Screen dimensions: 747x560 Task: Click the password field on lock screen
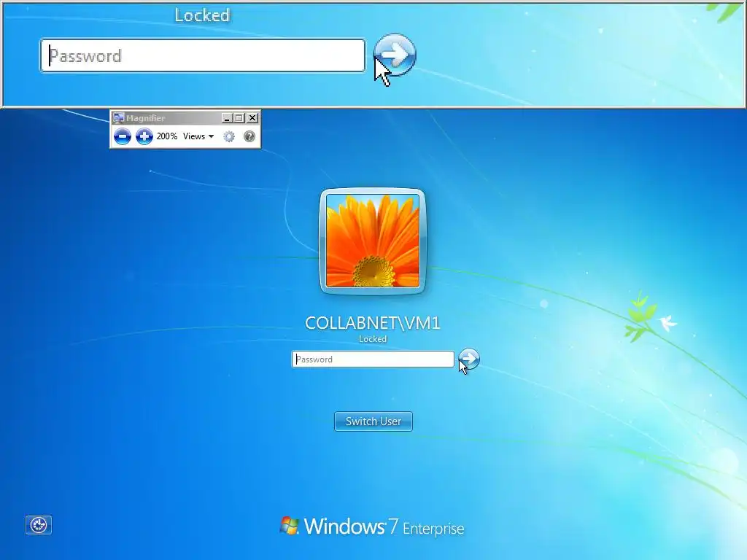pos(373,359)
